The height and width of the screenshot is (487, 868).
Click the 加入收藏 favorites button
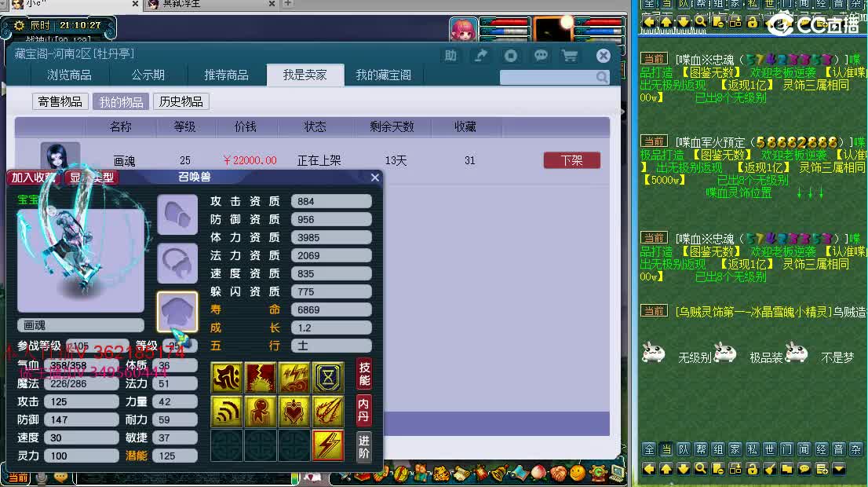[32, 177]
